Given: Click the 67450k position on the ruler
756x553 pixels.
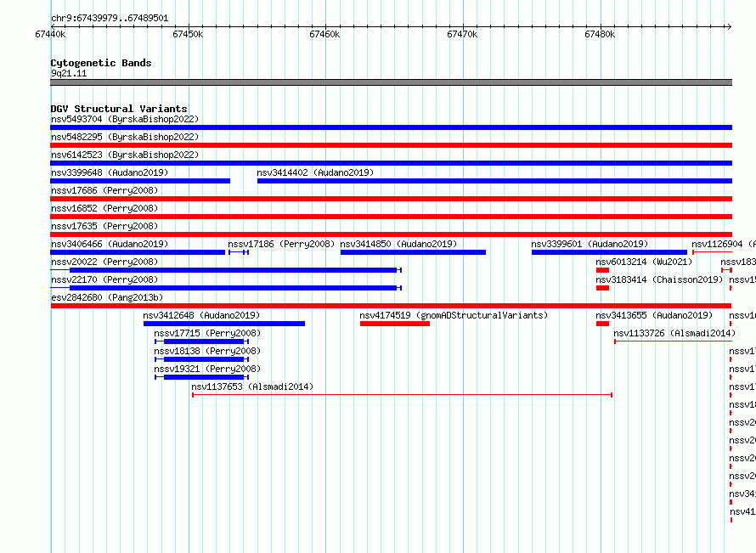Looking at the screenshot, I should tap(188, 34).
